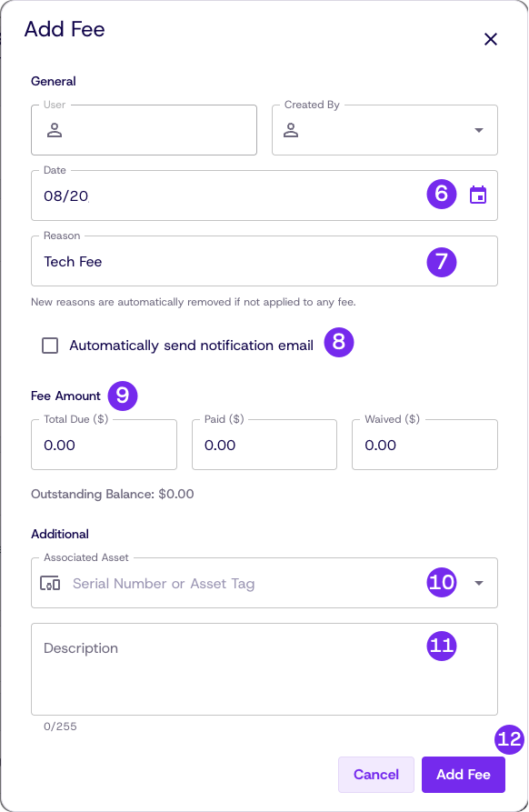Viewport: 529px width, 812px height.
Task: Click the purple number 9 badge by Fee Amount
Action: [123, 396]
